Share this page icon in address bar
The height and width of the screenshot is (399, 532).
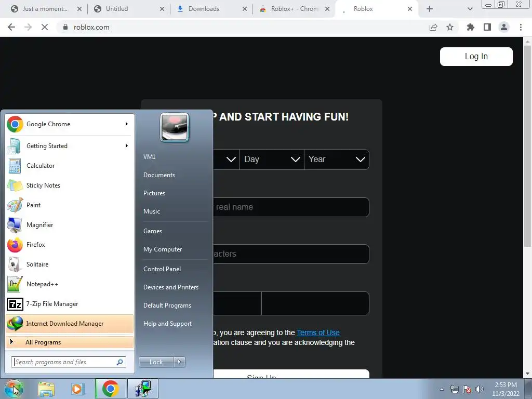coord(433,27)
